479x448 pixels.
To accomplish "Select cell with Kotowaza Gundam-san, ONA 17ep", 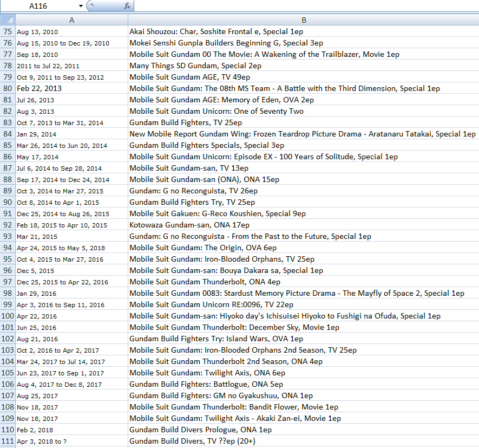I will 189,225.
